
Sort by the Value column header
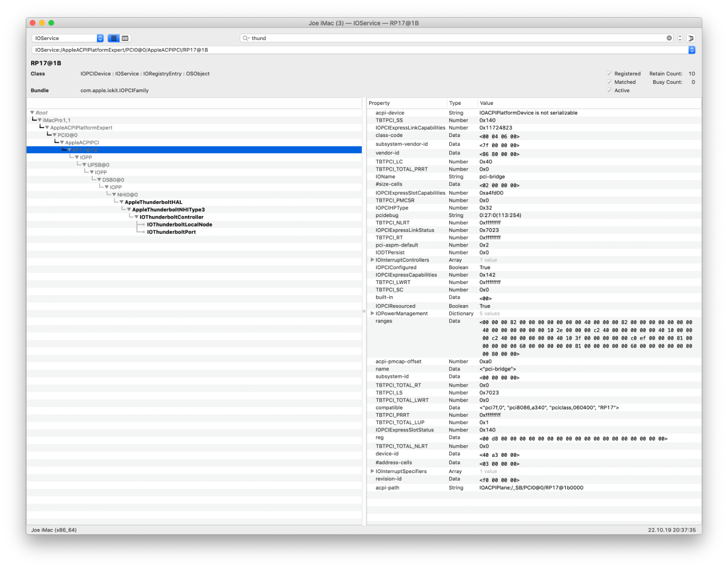click(x=589, y=103)
